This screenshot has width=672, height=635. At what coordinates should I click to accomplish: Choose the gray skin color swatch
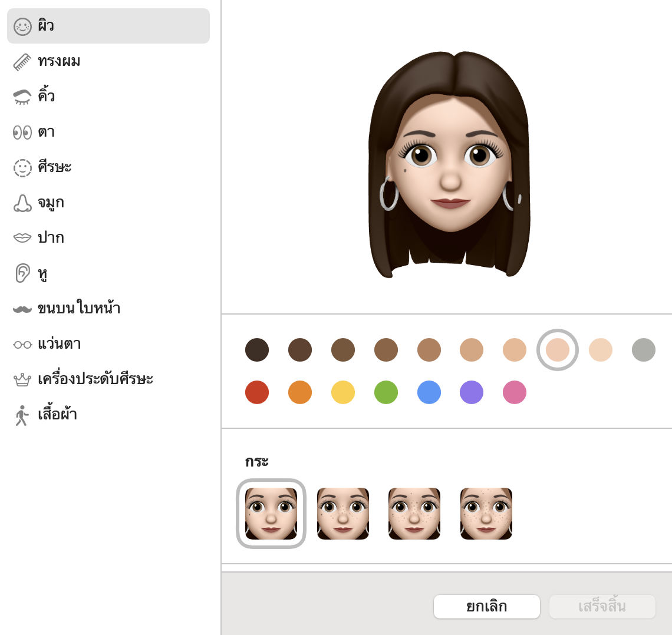point(644,350)
